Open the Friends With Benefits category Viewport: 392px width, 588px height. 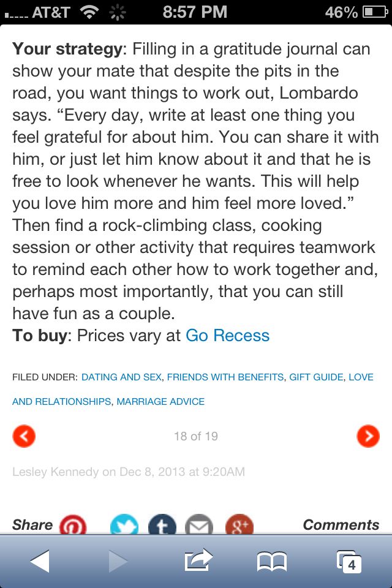tap(225, 377)
